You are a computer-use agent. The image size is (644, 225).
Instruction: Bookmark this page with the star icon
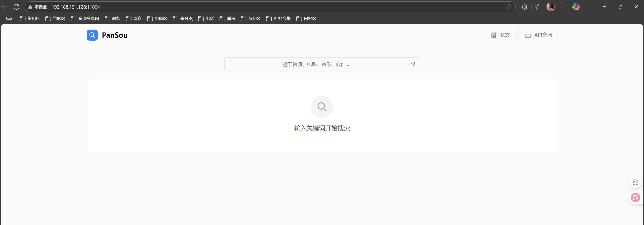[509, 7]
